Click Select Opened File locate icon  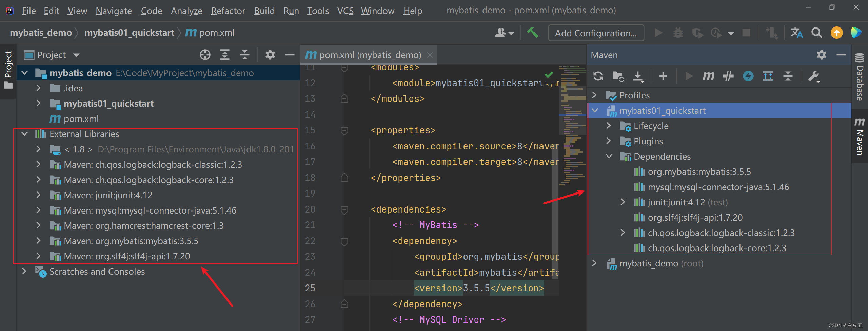(205, 55)
